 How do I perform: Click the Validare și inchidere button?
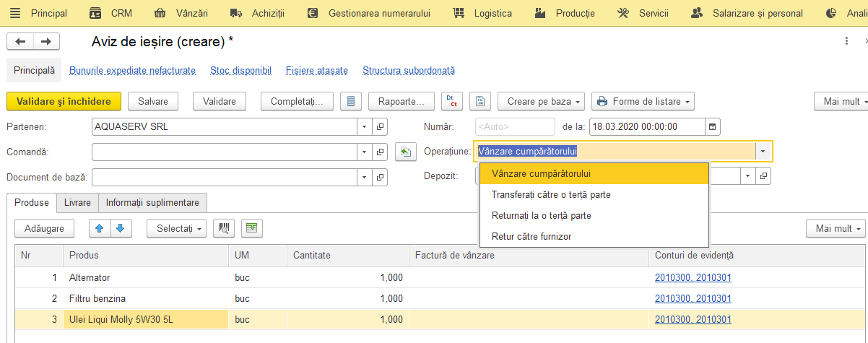tap(64, 101)
